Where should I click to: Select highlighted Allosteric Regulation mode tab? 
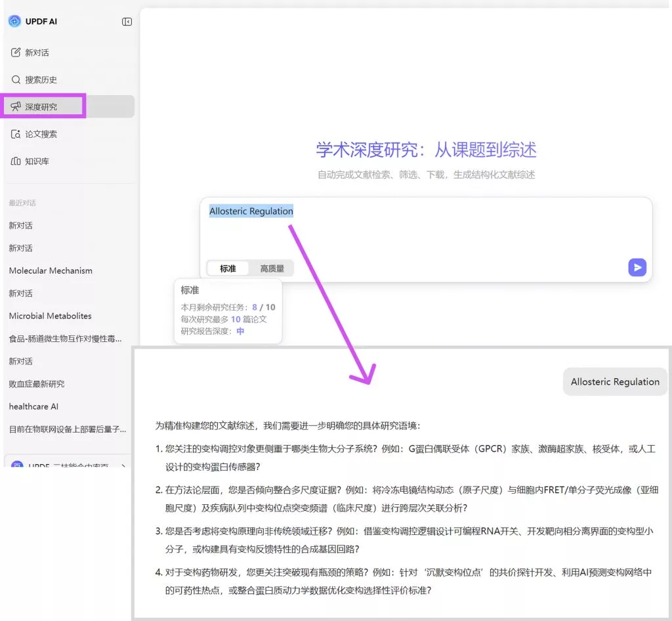point(250,211)
